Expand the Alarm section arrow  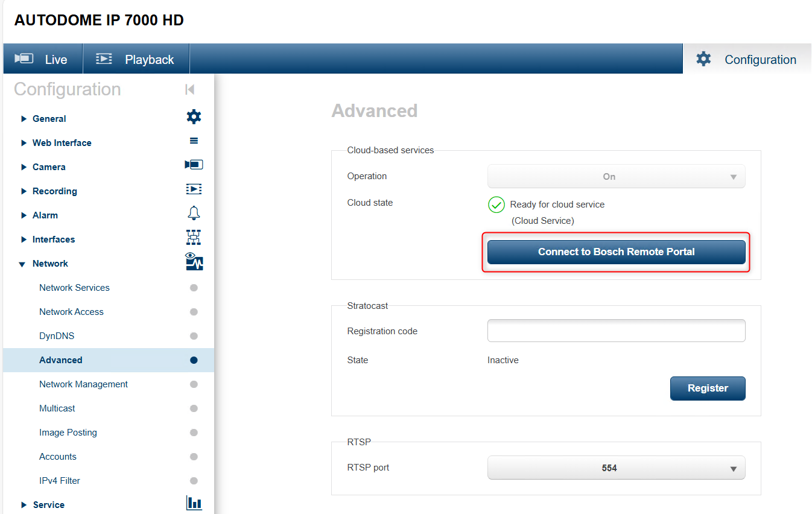click(24, 215)
